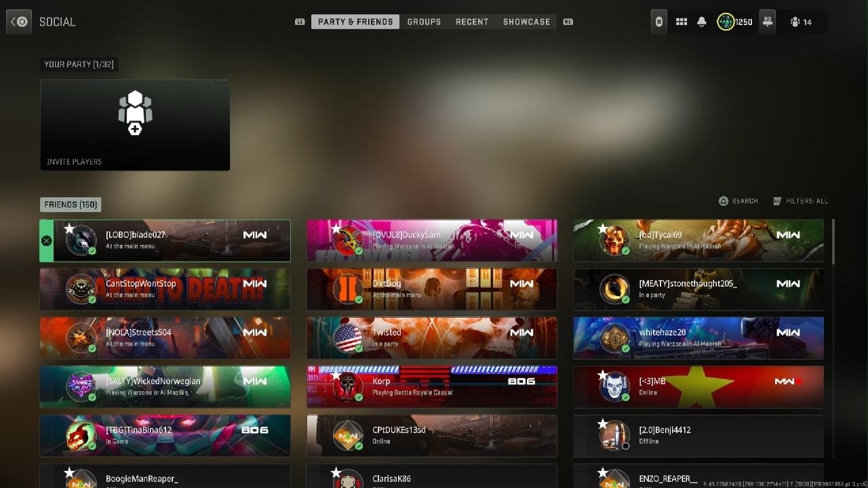Click blade027's avatar emblem

tap(81, 241)
